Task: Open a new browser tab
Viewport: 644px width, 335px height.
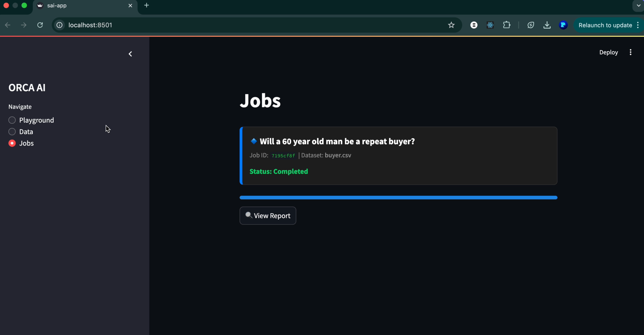Action: [146, 5]
